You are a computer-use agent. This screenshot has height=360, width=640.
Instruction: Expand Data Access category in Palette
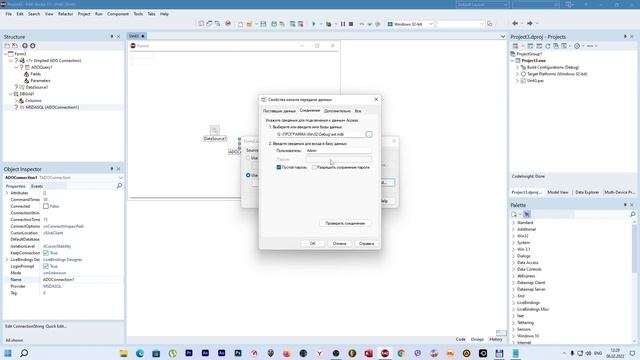point(513,263)
